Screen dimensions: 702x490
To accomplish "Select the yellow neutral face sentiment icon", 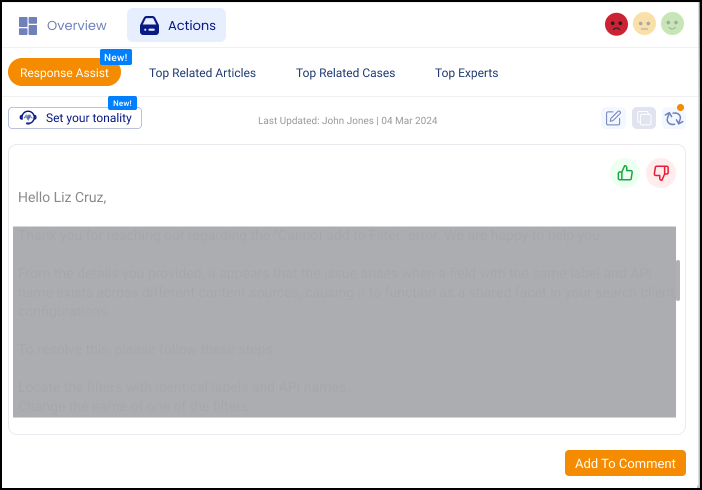I will (x=645, y=25).
